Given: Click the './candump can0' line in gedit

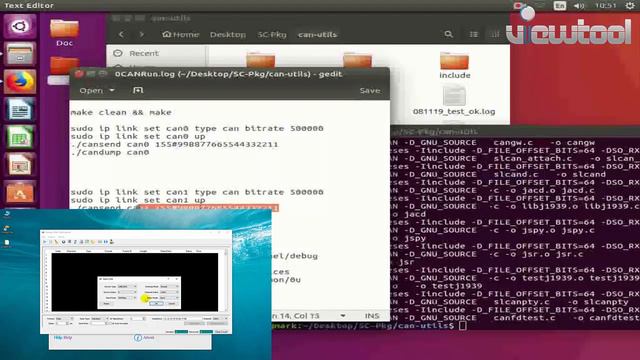Looking at the screenshot, I should coord(110,152).
